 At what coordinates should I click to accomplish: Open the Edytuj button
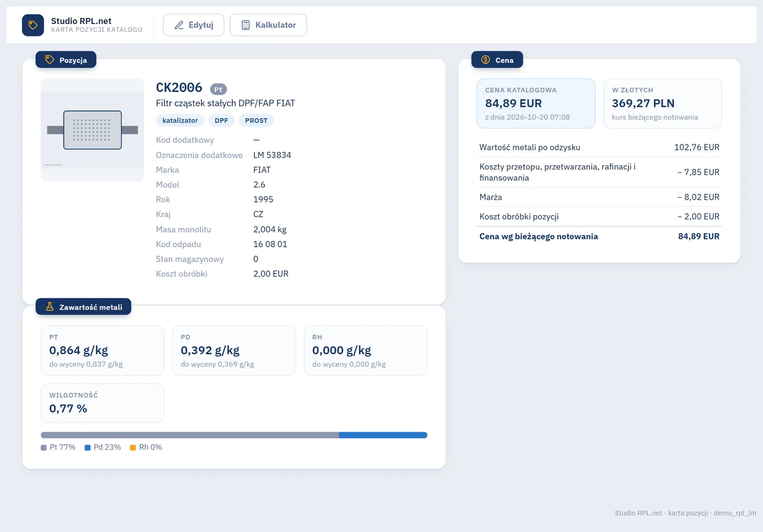(193, 25)
